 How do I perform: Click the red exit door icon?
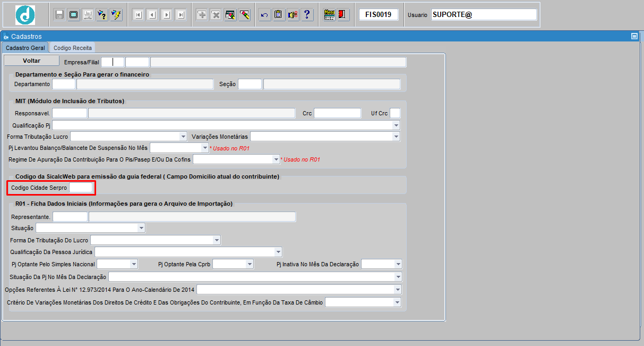click(343, 15)
